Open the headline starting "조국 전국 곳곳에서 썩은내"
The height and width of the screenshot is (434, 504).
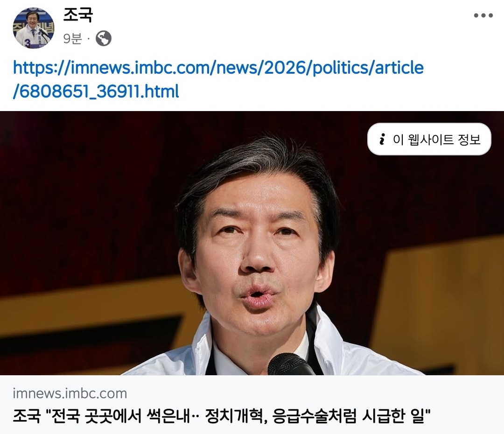tap(222, 416)
